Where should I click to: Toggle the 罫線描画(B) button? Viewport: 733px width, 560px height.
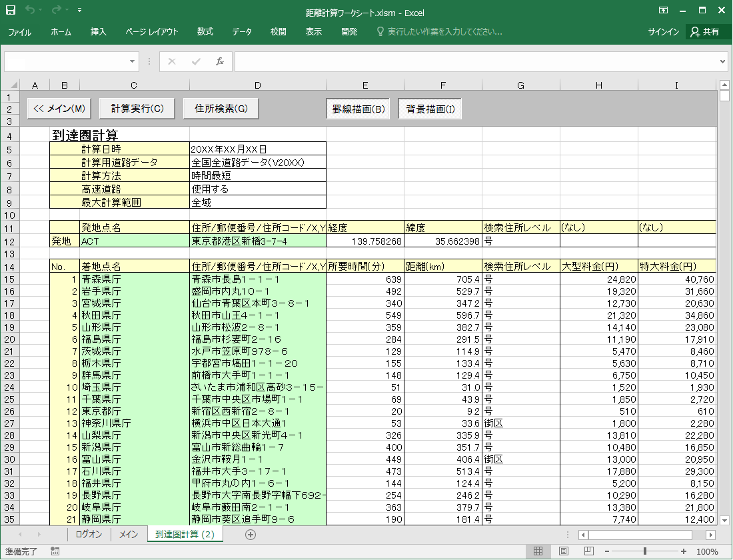tap(359, 109)
